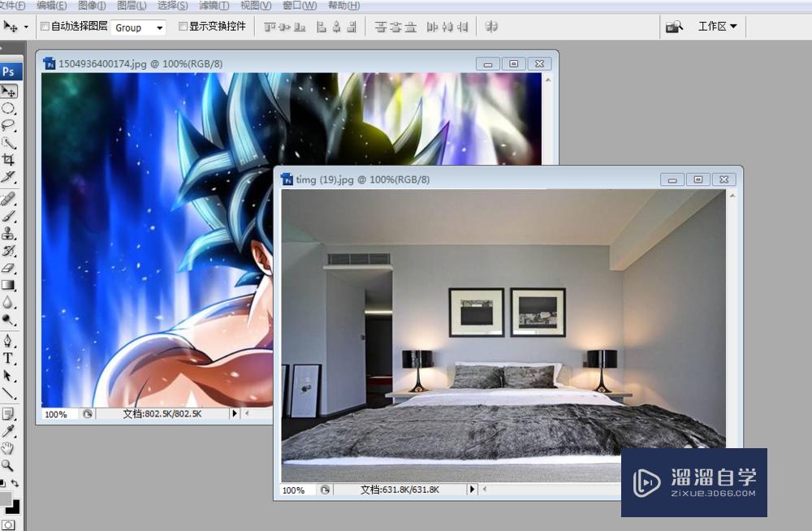Click zoom percentage field in timg (19).jpg window
812x531 pixels.
tap(296, 490)
